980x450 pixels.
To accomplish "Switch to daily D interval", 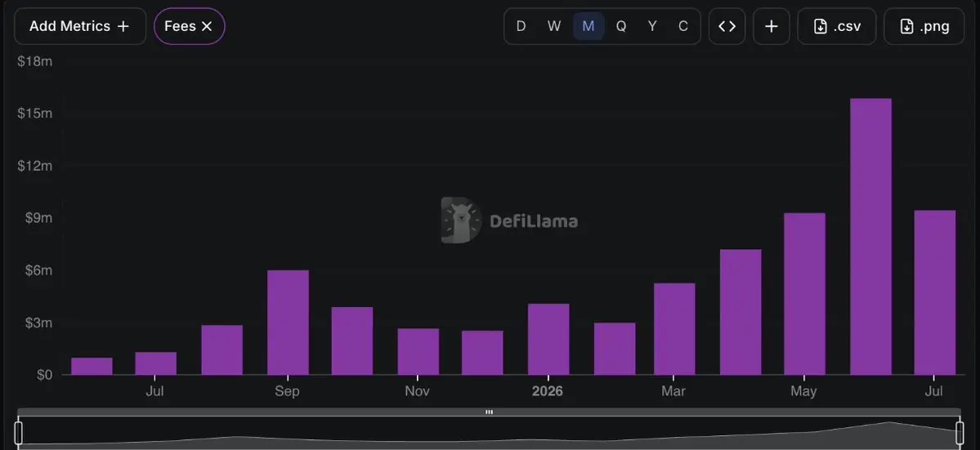I will 521,26.
